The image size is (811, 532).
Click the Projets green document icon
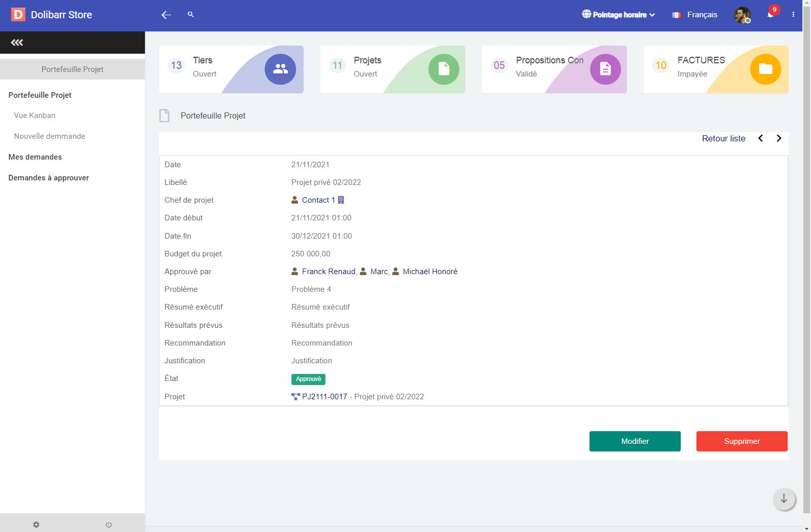444,69
